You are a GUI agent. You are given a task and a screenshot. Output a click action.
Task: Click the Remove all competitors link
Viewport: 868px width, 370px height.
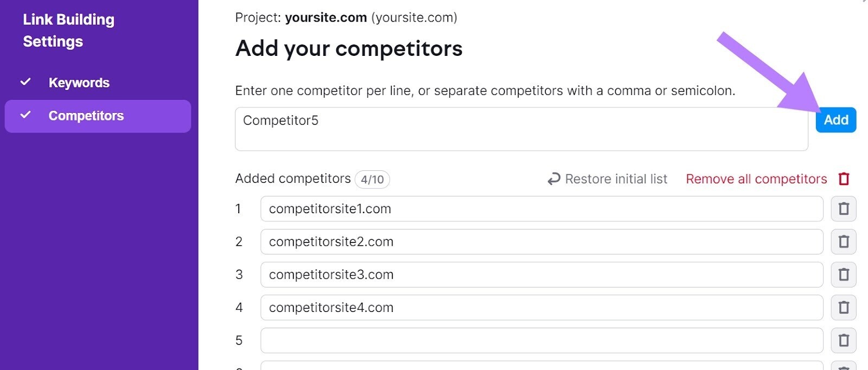[756, 179]
